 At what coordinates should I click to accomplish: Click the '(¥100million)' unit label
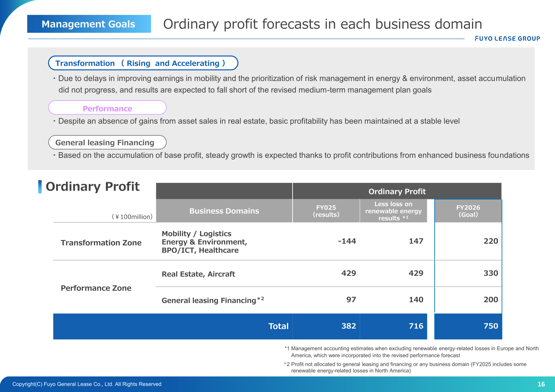tap(132, 217)
